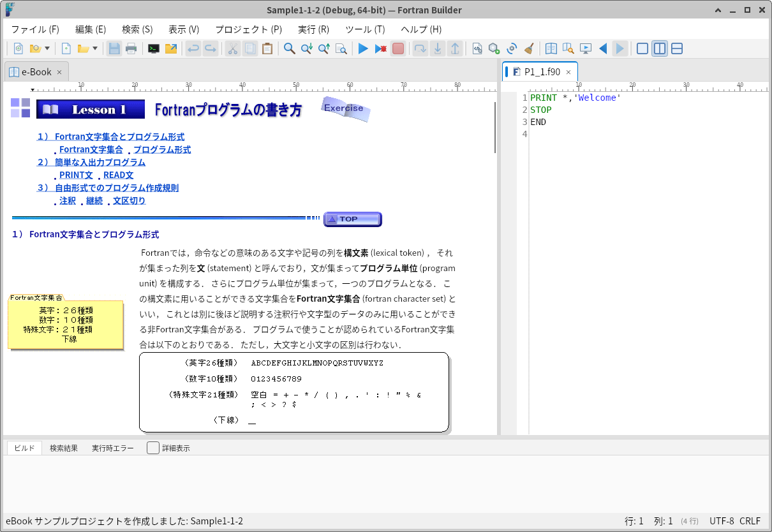The image size is (772, 532).
Task: Click the Exercise graphic button
Action: tap(345, 108)
